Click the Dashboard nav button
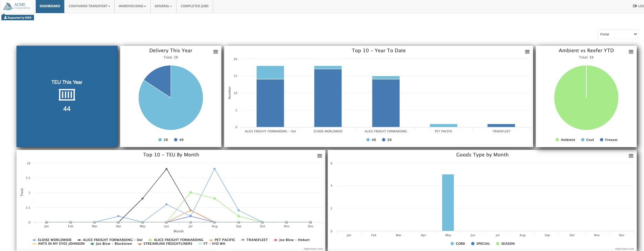The width and height of the screenshot is (644, 251). (50, 6)
